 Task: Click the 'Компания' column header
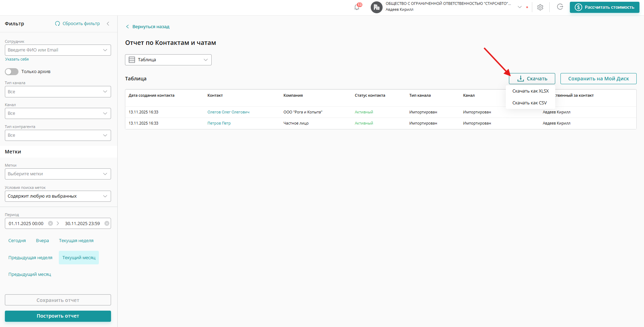[293, 96]
